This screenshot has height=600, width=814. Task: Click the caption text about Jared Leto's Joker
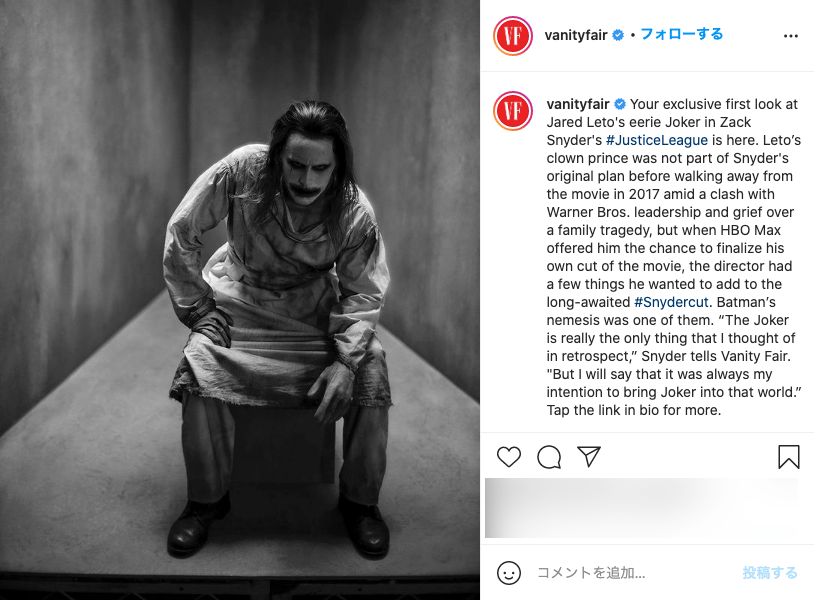(674, 257)
